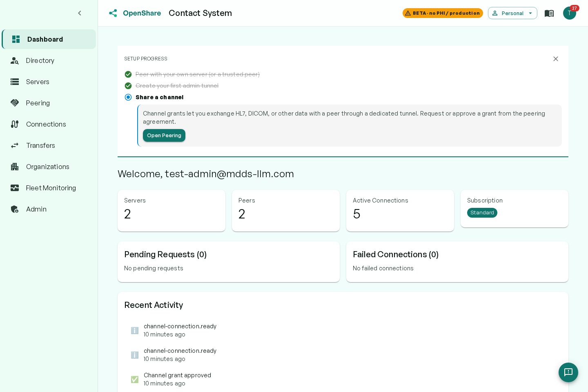588x392 pixels.
Task: Click the 'No failed connections' text
Action: tap(383, 268)
